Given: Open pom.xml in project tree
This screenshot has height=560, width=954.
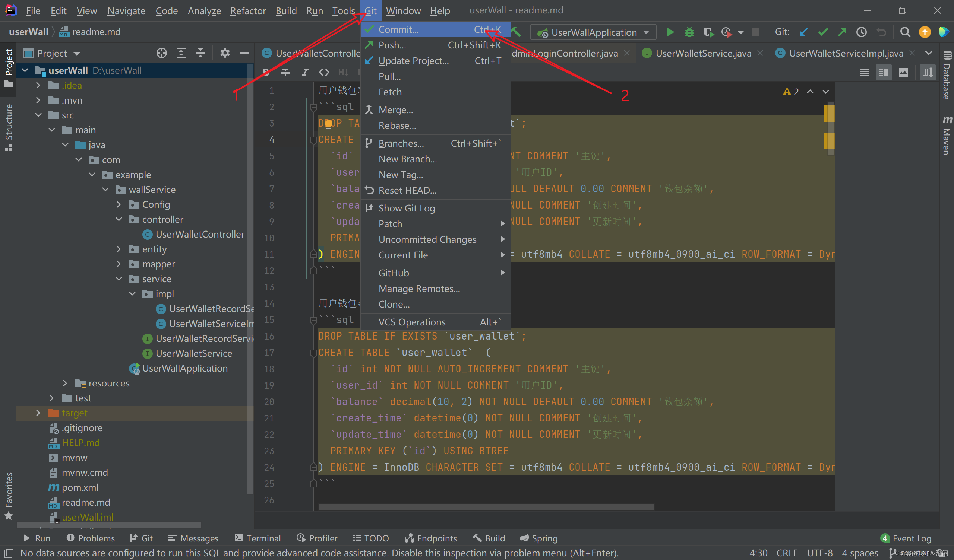Looking at the screenshot, I should [x=80, y=487].
